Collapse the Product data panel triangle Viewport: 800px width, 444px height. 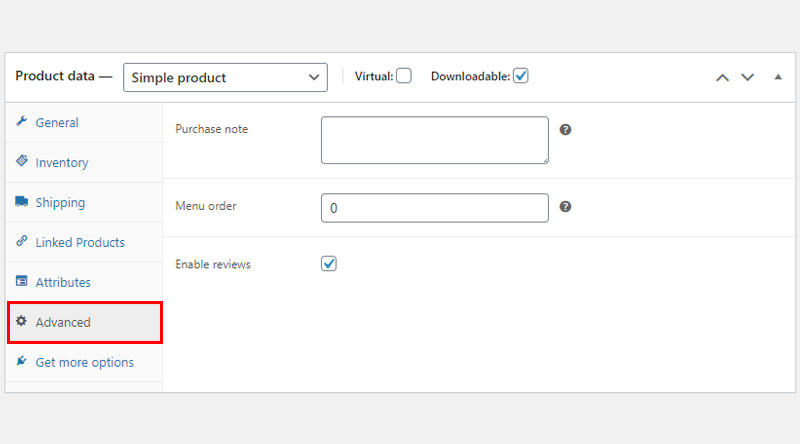(778, 77)
